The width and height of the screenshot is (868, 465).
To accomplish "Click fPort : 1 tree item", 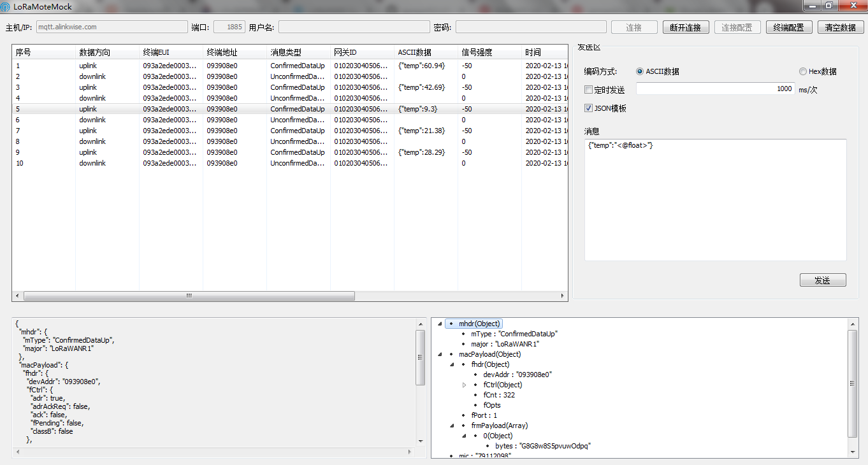I will pos(484,415).
